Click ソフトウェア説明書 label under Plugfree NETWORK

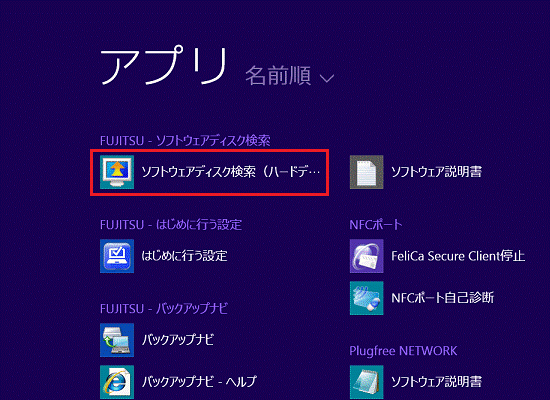(437, 381)
